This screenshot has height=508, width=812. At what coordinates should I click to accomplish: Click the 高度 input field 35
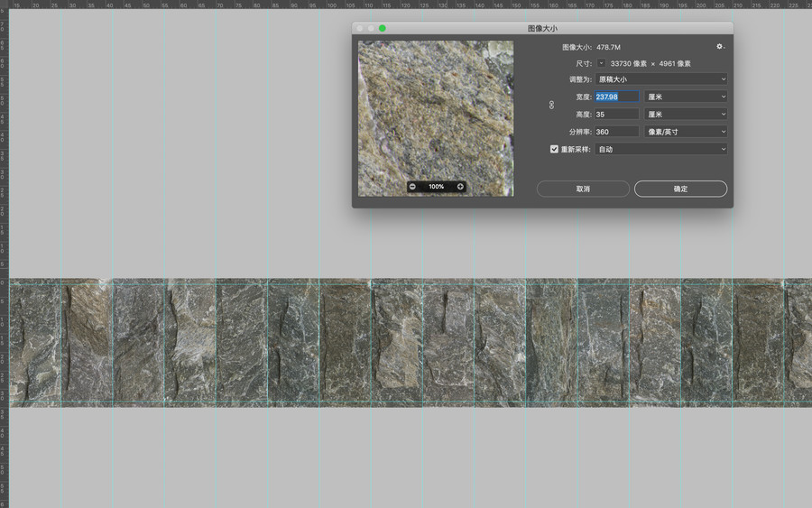click(x=617, y=115)
